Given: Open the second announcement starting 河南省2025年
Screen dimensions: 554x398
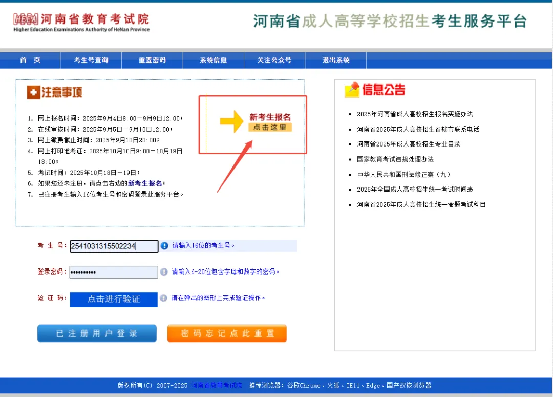Looking at the screenshot, I should point(418,129).
